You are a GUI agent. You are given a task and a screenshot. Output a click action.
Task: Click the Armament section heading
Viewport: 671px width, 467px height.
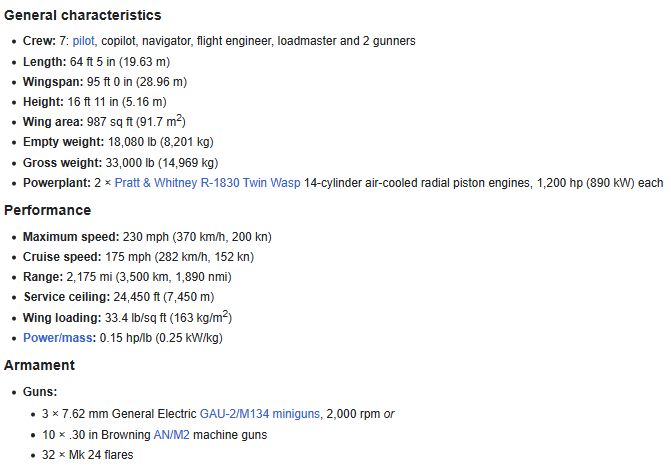pos(39,365)
